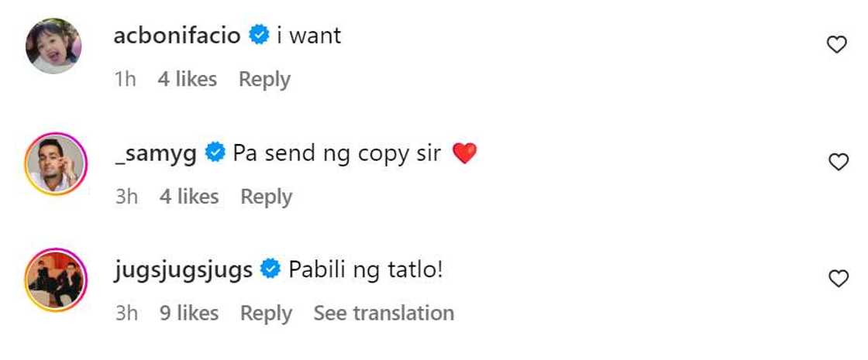Image resolution: width=868 pixels, height=360 pixels.
Task: Tap the heart on _samyg's comment
Action: (839, 162)
